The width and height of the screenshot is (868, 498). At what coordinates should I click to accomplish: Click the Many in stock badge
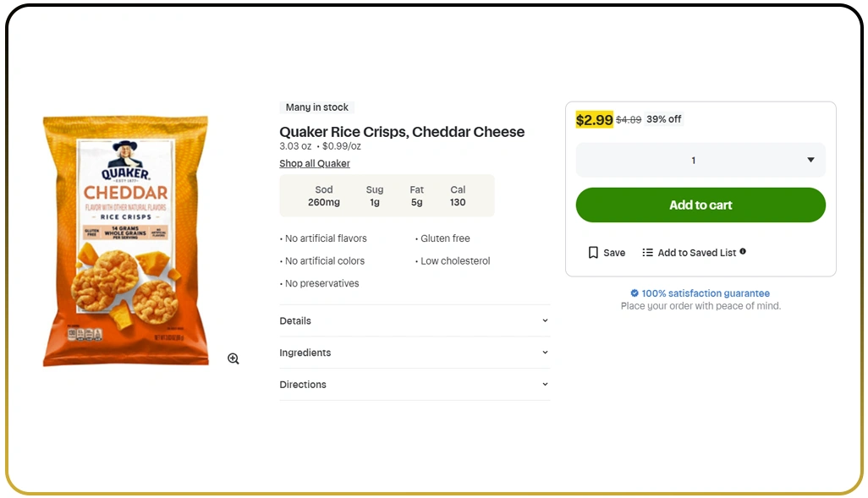317,107
